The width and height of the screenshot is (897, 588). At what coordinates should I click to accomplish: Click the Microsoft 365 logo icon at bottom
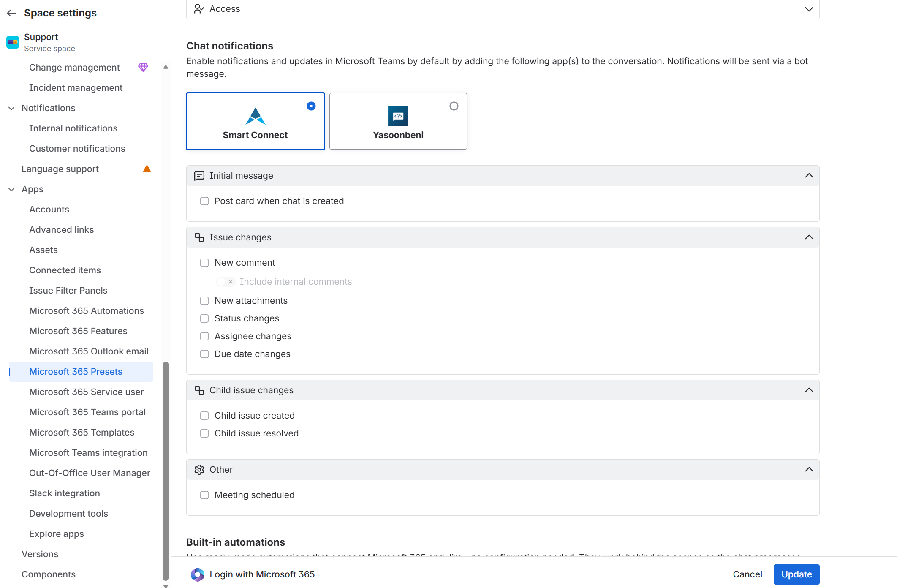(x=198, y=574)
